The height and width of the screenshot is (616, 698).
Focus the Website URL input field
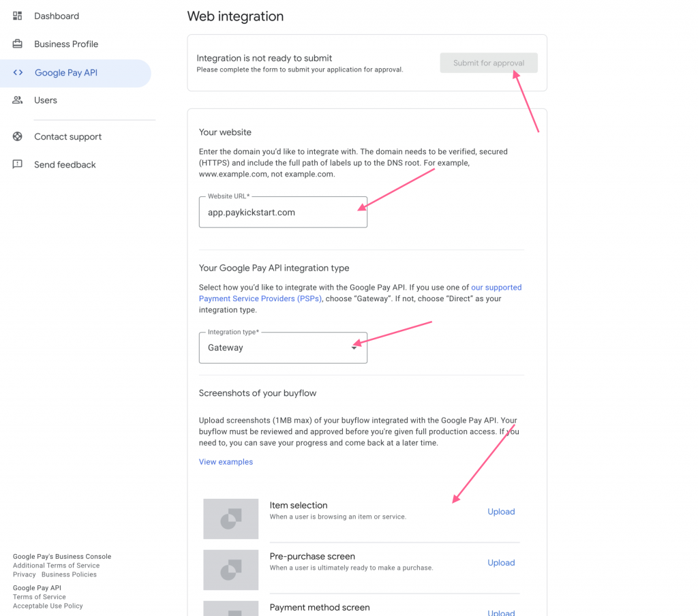(283, 213)
